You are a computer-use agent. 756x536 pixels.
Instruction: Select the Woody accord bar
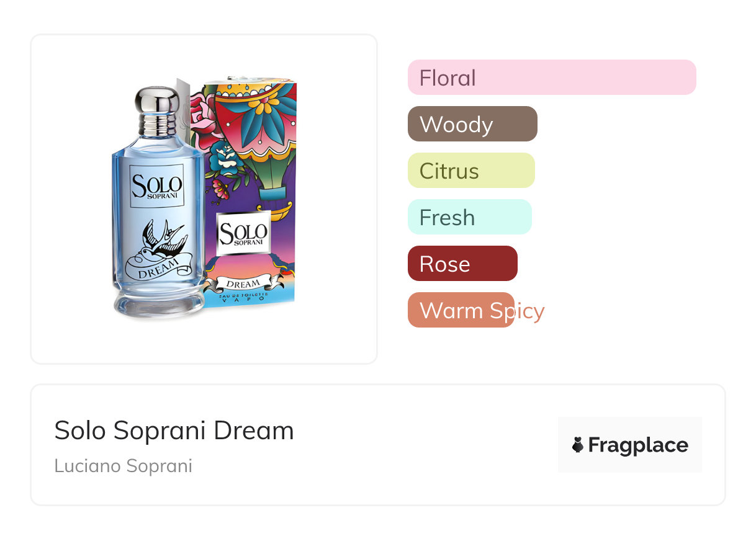pyautogui.click(x=472, y=124)
